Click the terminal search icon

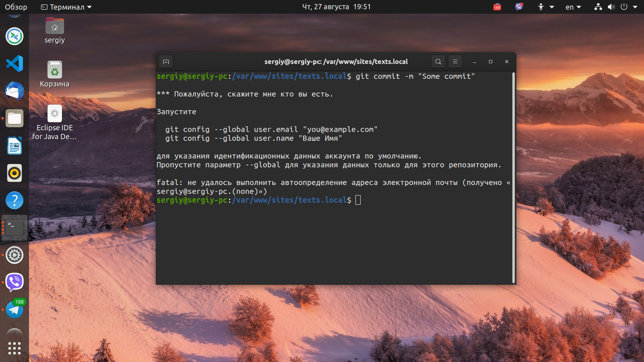(438, 62)
